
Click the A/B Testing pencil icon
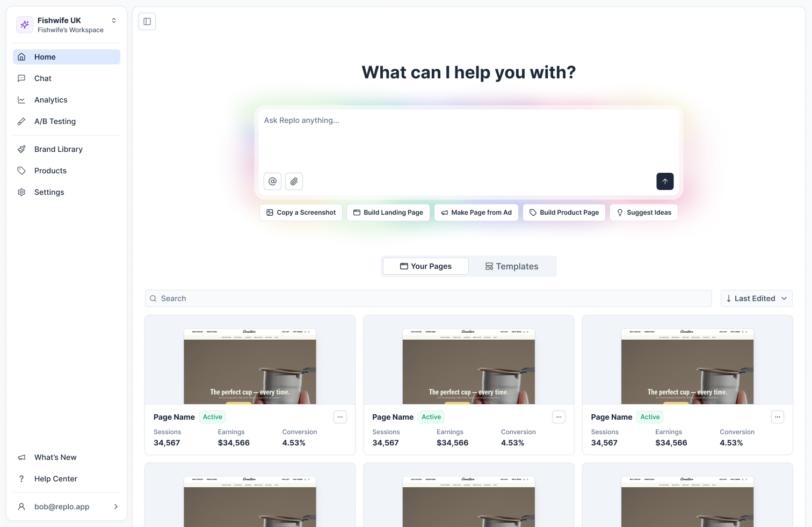[21, 121]
